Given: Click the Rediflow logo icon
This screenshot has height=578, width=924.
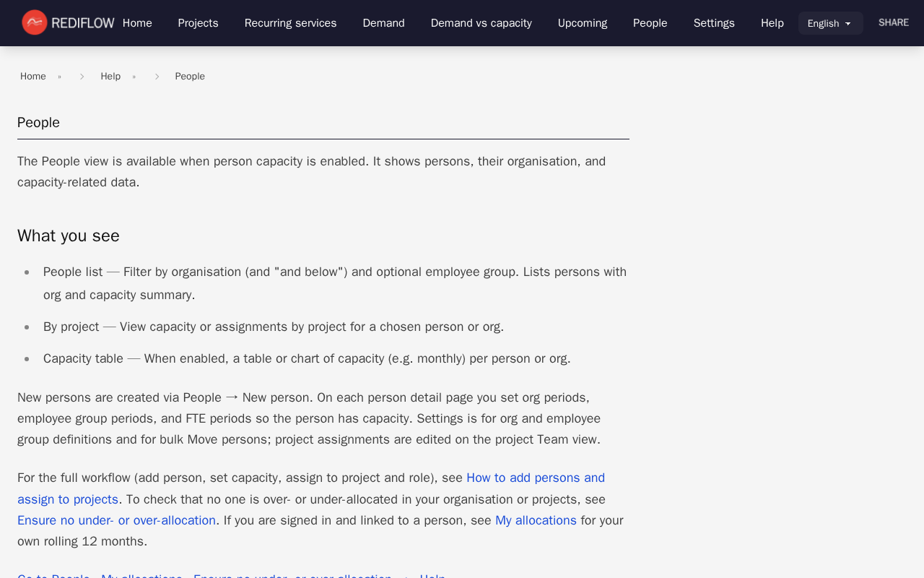Looking at the screenshot, I should coord(35,22).
